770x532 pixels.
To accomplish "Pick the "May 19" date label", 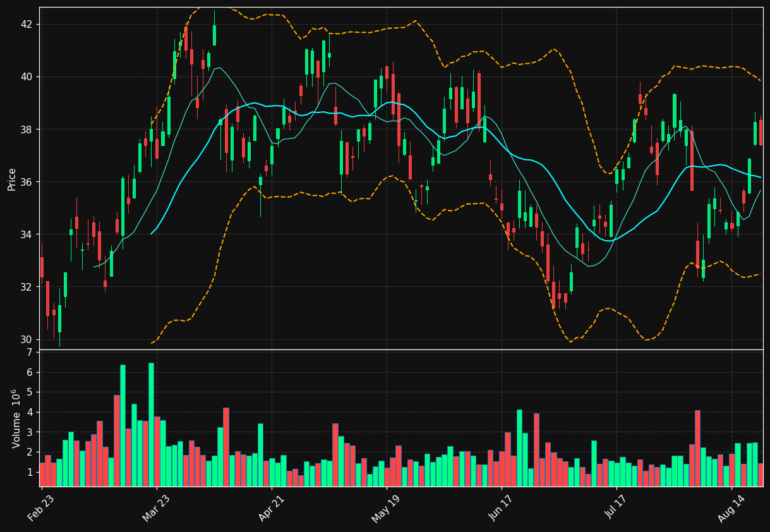I will 385,508.
